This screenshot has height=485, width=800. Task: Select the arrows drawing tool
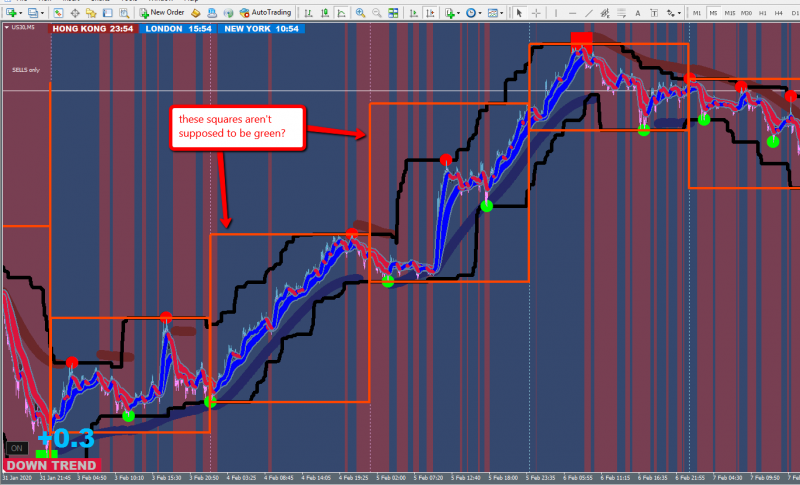tap(670, 13)
